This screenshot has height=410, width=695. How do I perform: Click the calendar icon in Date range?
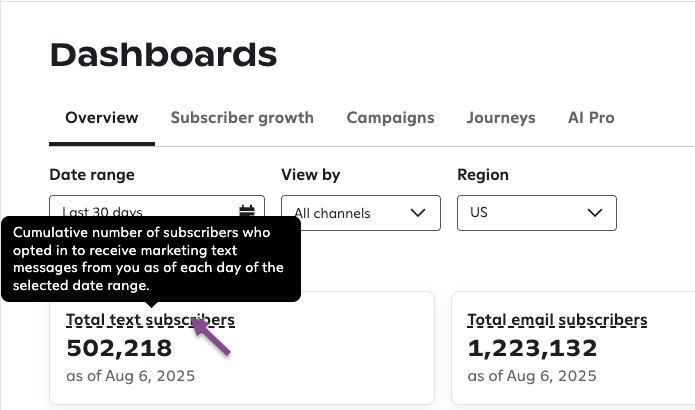click(247, 211)
